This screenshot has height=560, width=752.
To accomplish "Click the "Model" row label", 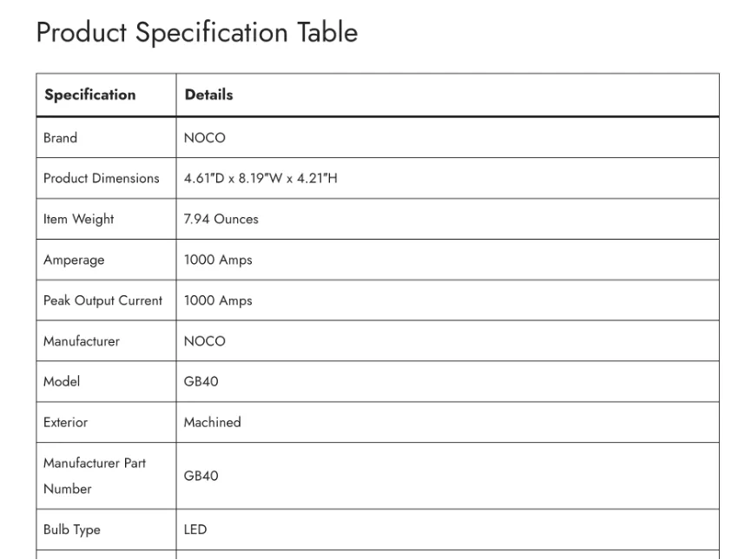I will [61, 382].
